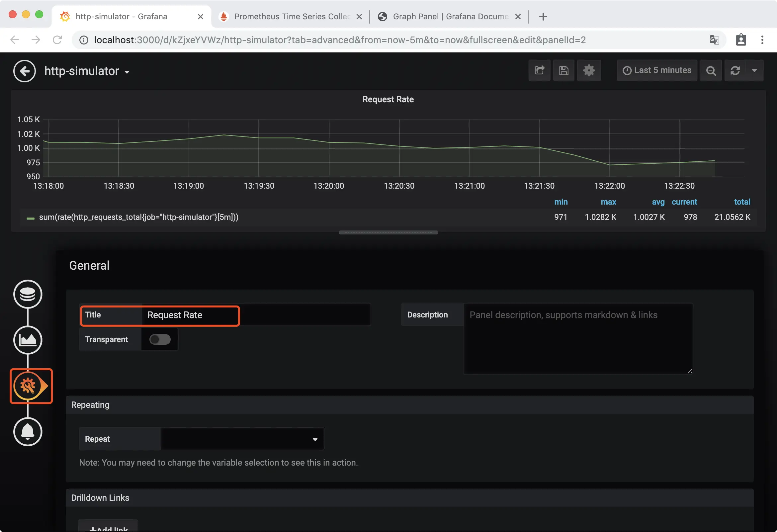Click the browser back arrow
Screen dimensions: 777x532
[x=15, y=40]
